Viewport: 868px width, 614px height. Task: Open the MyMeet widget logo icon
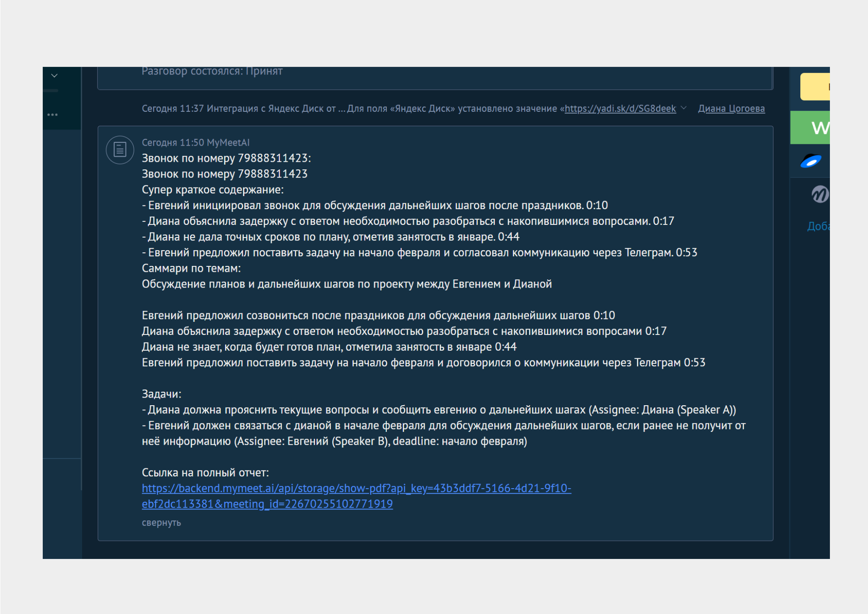click(x=819, y=194)
